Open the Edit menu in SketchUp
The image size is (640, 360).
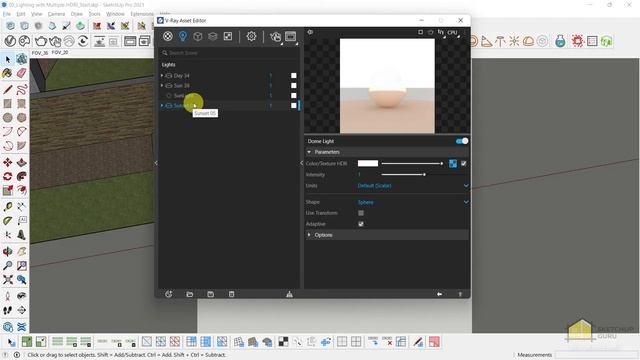21,14
